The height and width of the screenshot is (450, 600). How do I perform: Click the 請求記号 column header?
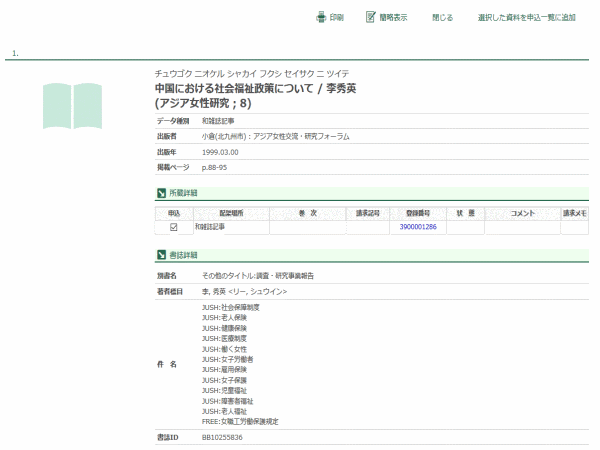368,213
